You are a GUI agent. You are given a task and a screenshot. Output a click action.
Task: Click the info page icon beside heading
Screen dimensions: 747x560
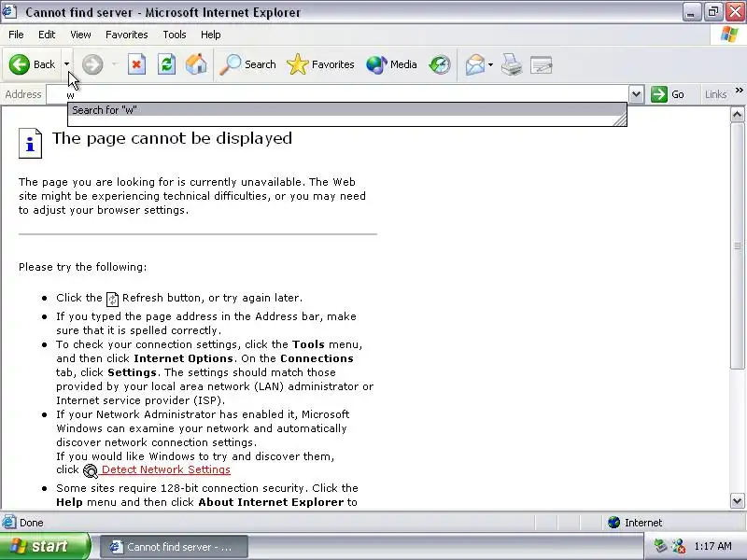30,143
